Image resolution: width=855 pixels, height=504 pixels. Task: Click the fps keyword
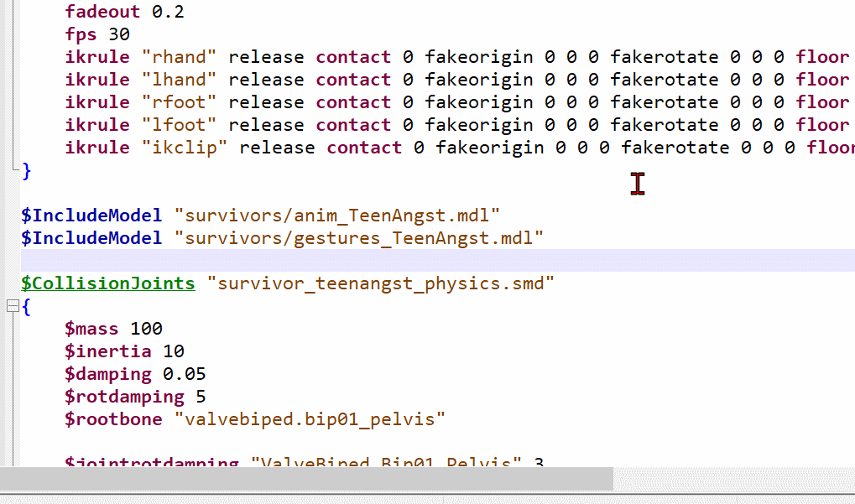coord(81,34)
